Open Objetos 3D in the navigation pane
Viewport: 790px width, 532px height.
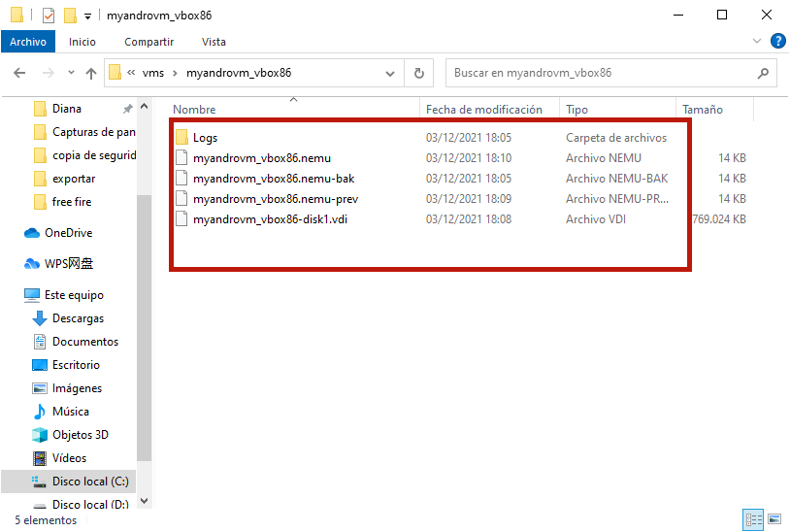[x=81, y=435]
